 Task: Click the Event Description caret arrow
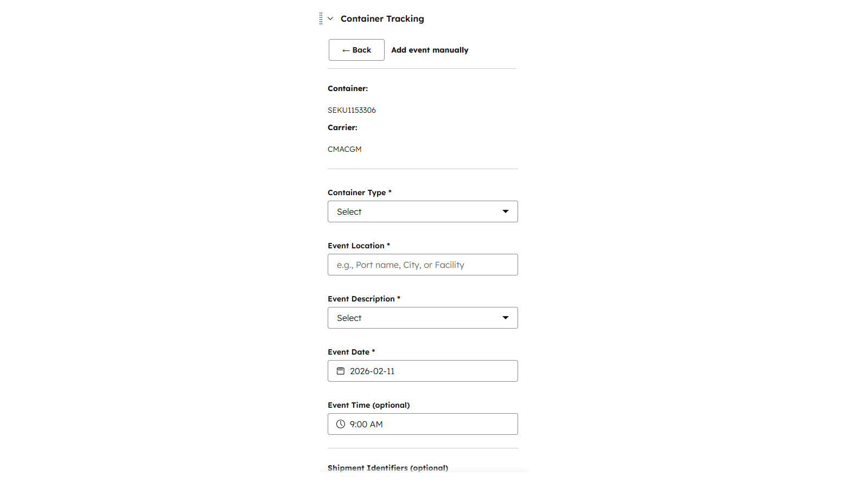click(x=506, y=318)
